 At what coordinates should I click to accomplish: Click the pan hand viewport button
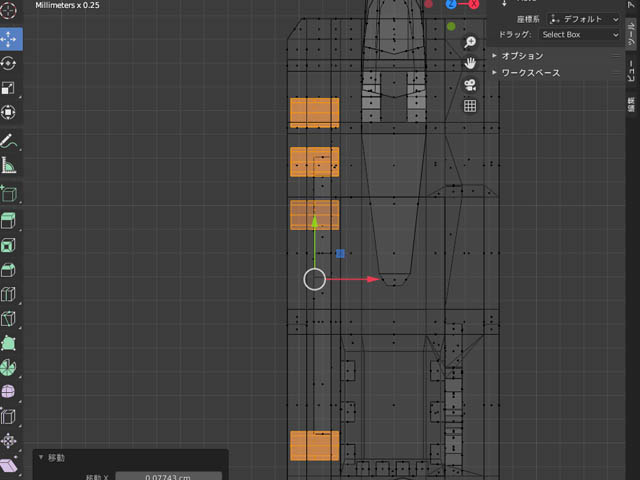[x=470, y=63]
